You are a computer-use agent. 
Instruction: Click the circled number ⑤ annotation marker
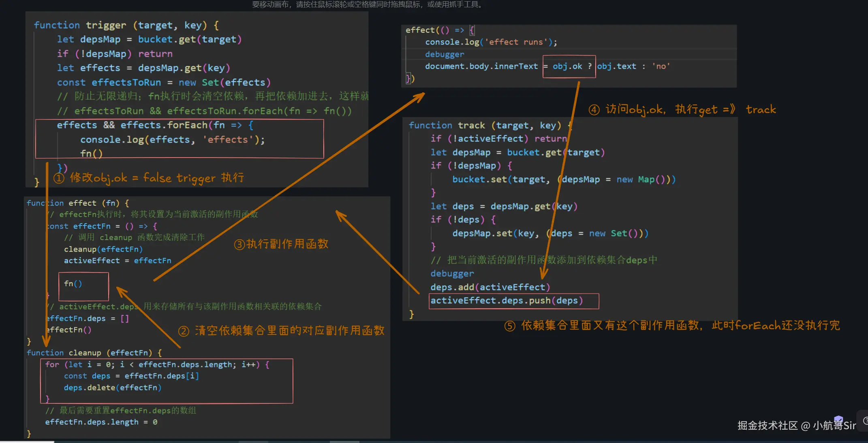pos(510,326)
